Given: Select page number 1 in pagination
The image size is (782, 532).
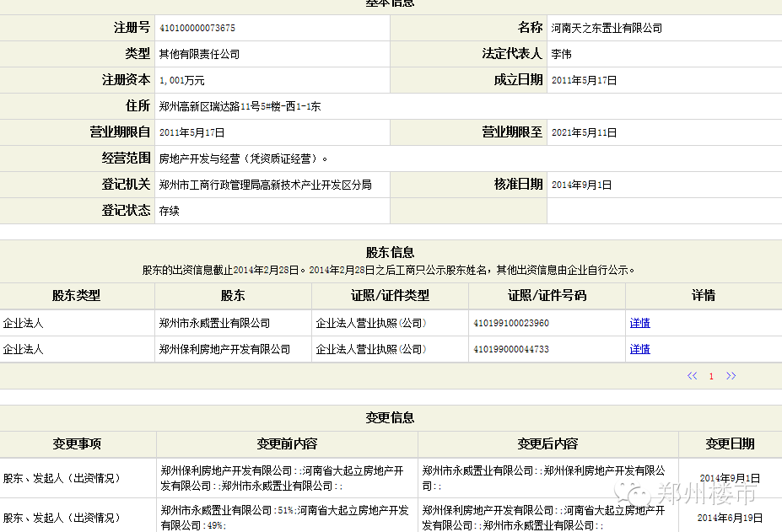Looking at the screenshot, I should (x=711, y=376).
